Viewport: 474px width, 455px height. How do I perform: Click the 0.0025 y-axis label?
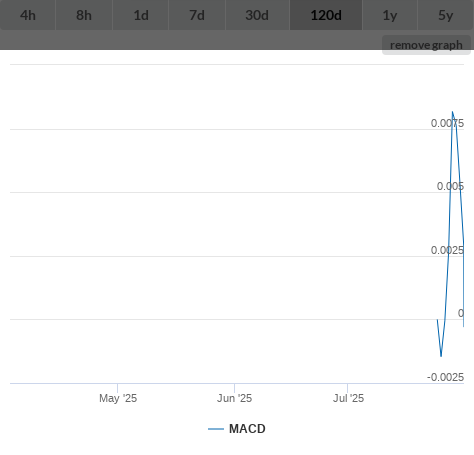coord(447,250)
